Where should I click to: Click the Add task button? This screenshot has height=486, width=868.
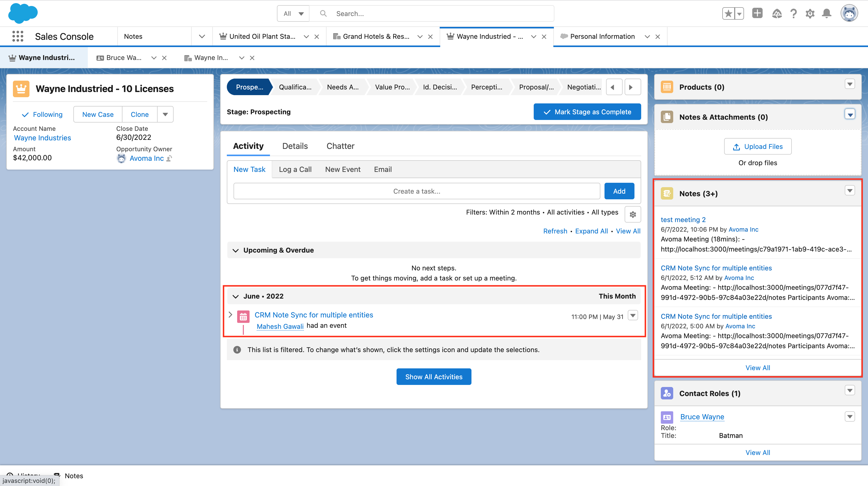click(x=619, y=191)
